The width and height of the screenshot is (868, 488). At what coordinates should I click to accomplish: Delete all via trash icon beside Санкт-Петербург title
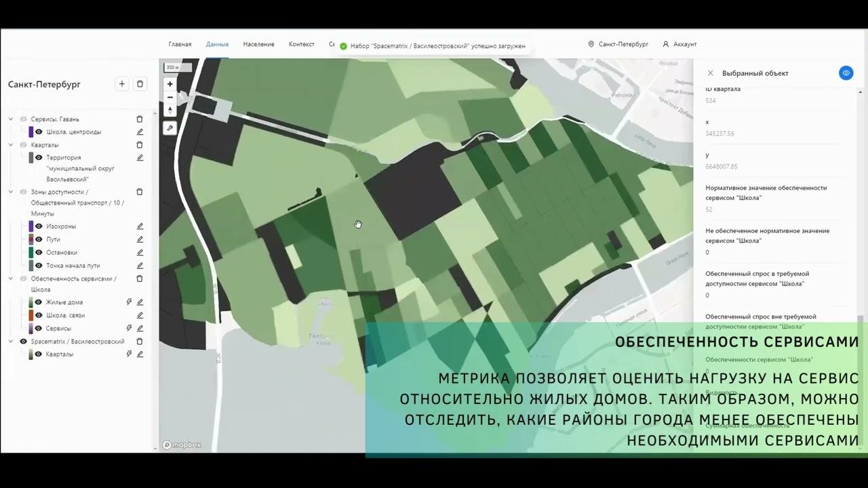click(x=140, y=84)
